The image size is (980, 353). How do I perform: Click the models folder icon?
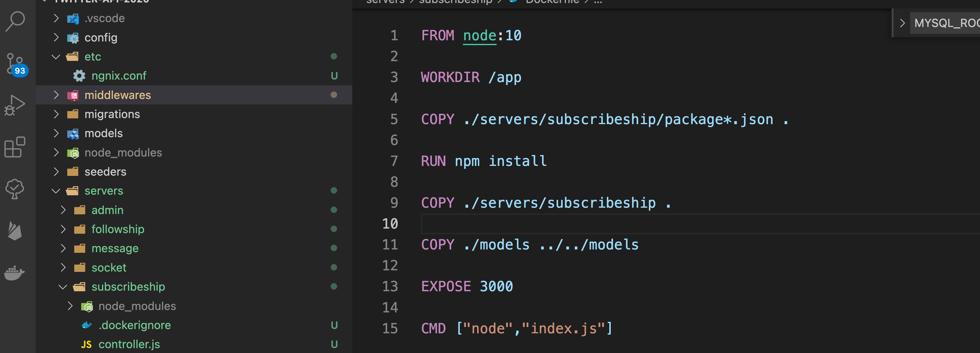[73, 134]
